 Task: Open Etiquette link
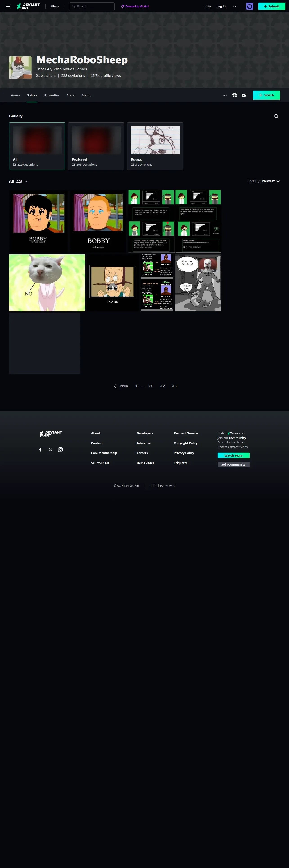(x=181, y=463)
